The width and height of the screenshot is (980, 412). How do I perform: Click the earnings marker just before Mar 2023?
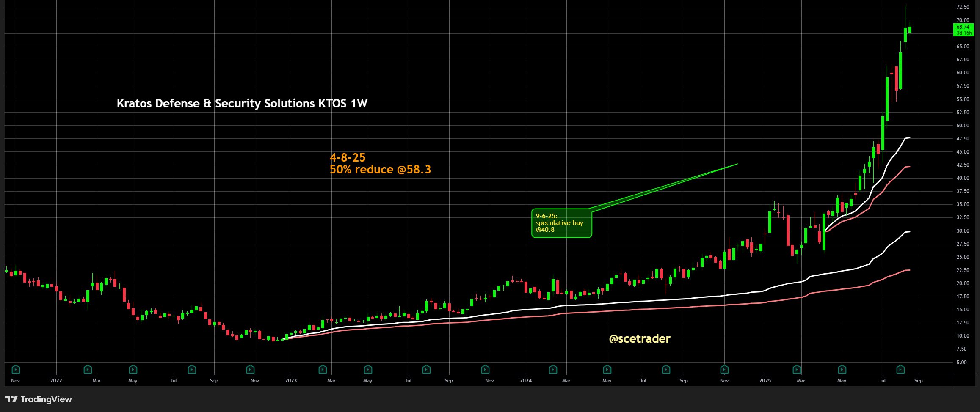pyautogui.click(x=323, y=370)
